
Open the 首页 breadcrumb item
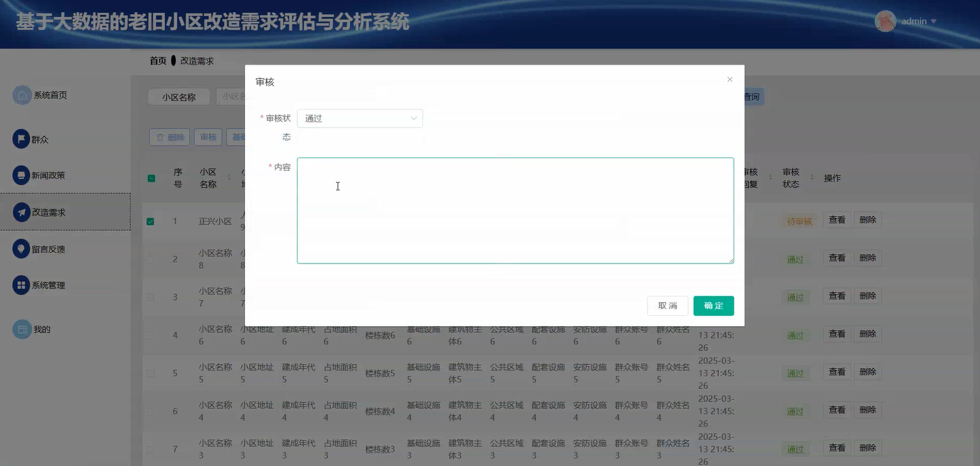[157, 60]
